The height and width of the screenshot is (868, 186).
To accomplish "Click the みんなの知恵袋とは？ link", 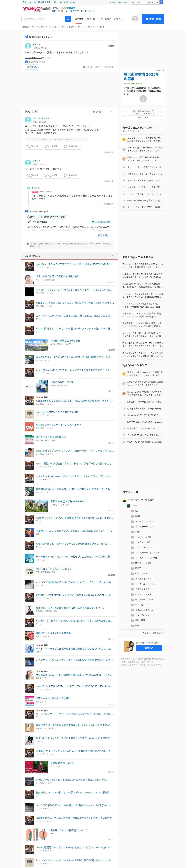I will 102,222.
